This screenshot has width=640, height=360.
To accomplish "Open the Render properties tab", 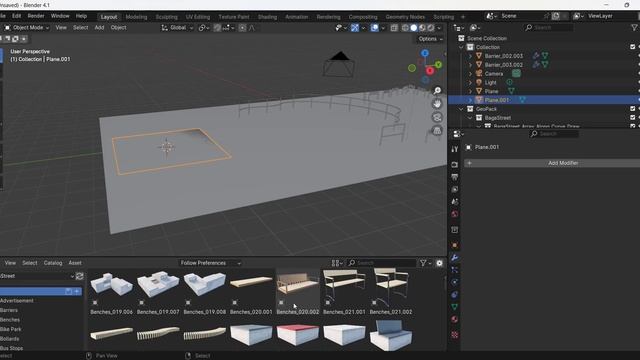I will tap(454, 164).
